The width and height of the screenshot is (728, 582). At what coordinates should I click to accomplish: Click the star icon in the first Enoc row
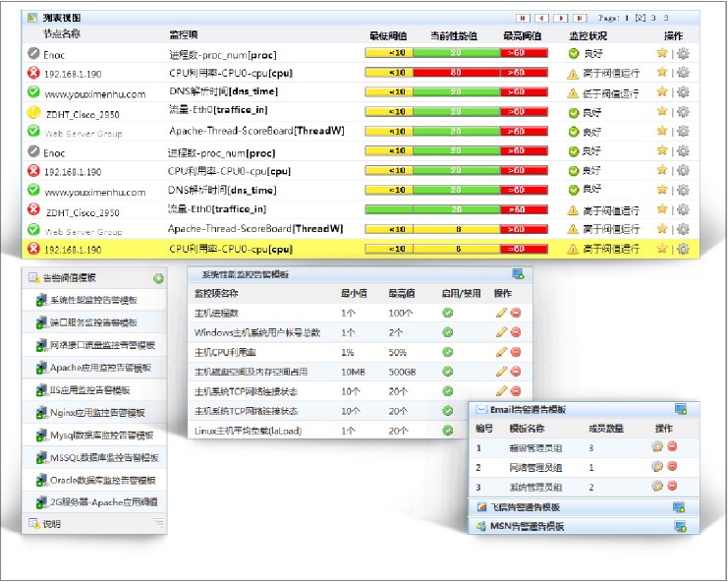point(661,54)
